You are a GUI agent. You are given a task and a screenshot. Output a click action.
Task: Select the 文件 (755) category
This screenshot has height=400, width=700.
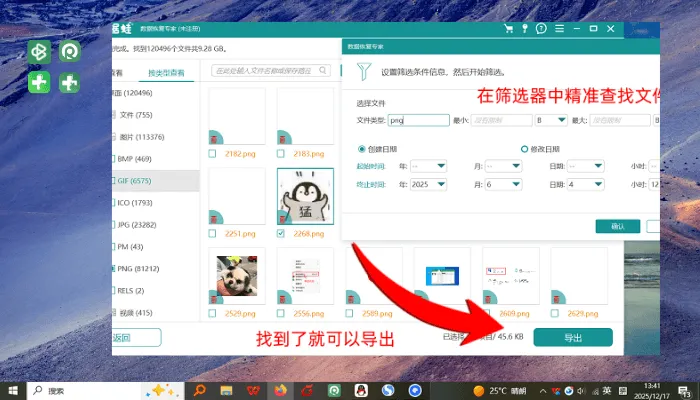136,115
